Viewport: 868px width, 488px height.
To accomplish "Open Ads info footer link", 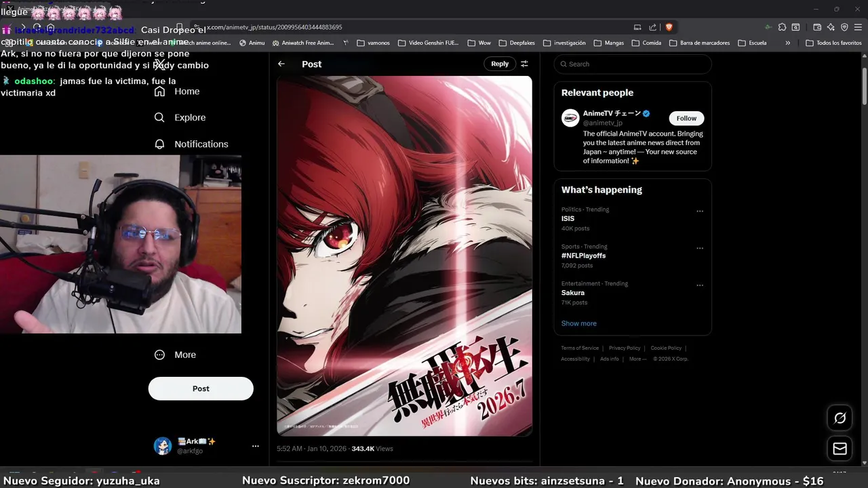I will pyautogui.click(x=610, y=359).
